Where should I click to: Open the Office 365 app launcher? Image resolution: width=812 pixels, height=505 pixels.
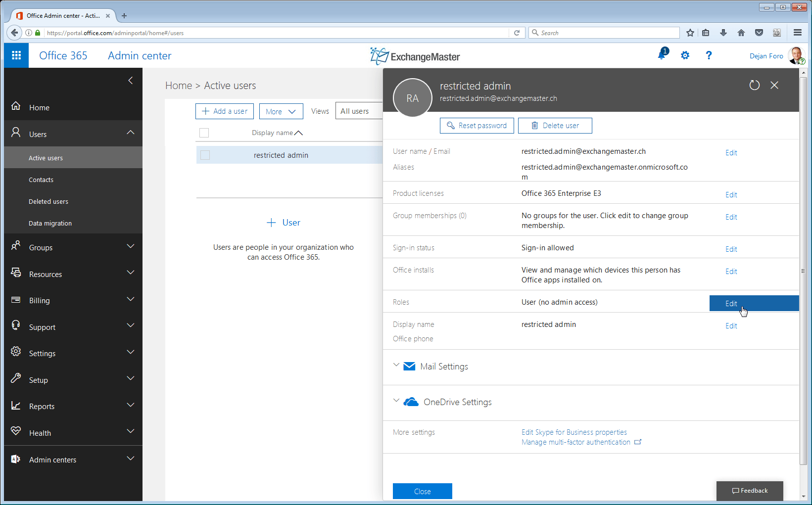tap(16, 55)
